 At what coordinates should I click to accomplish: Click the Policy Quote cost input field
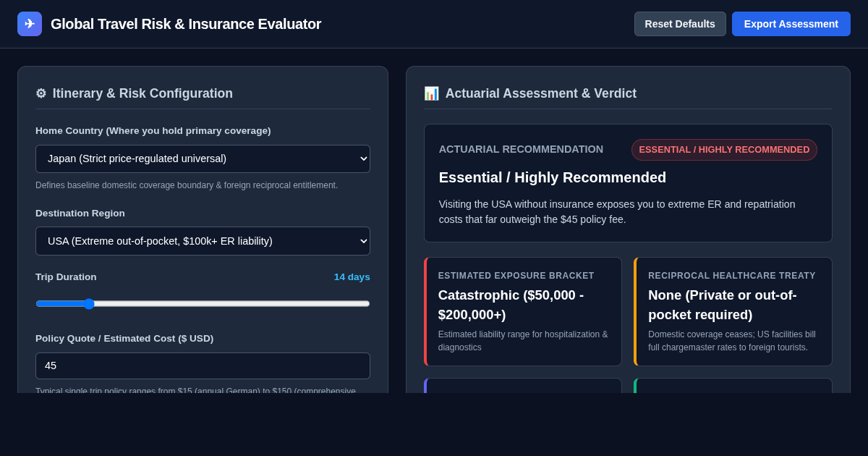coord(203,366)
